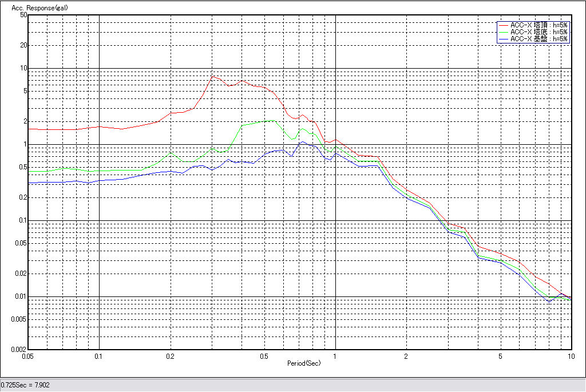Click the green line sample in legend
Screen dimensions: 586x392
[504, 33]
